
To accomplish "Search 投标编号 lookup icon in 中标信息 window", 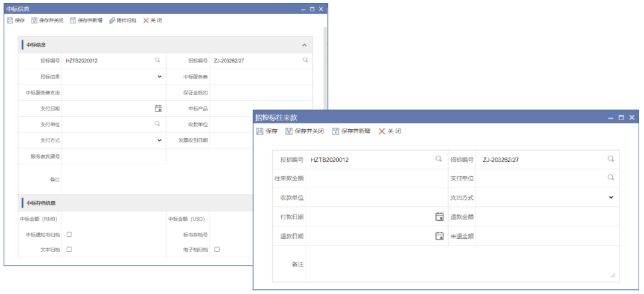I will click(x=157, y=60).
